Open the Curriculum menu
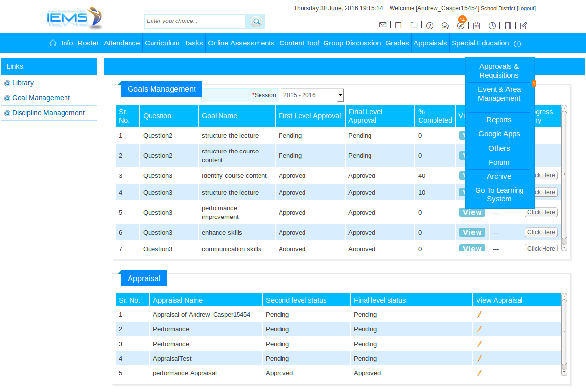Screen dimensions: 586x392 162,43
